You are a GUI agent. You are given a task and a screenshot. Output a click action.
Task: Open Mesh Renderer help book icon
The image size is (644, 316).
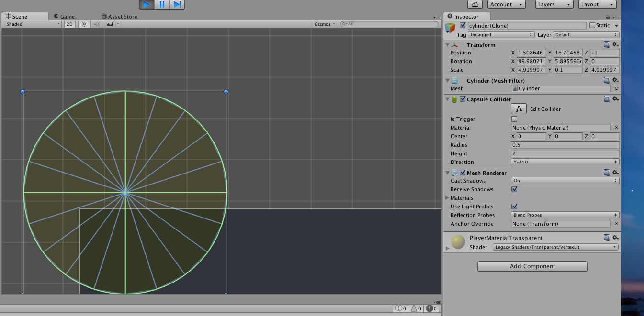pyautogui.click(x=607, y=173)
